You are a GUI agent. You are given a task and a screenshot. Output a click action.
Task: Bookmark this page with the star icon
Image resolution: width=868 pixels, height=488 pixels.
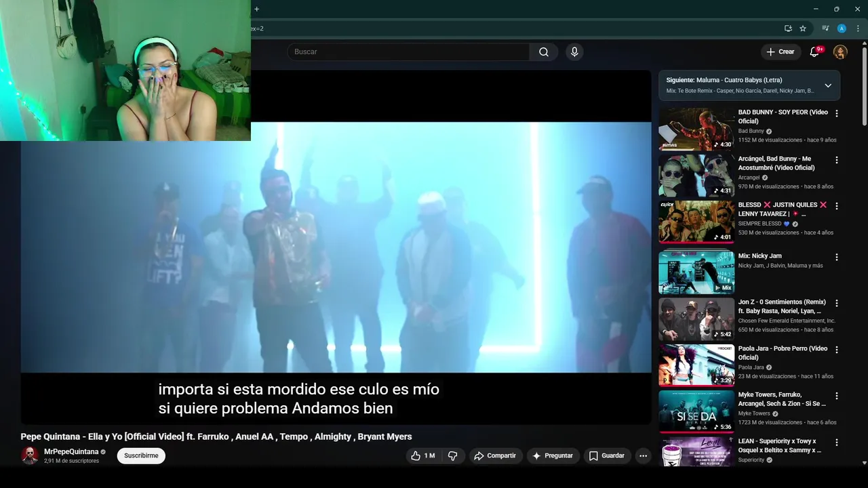(803, 28)
